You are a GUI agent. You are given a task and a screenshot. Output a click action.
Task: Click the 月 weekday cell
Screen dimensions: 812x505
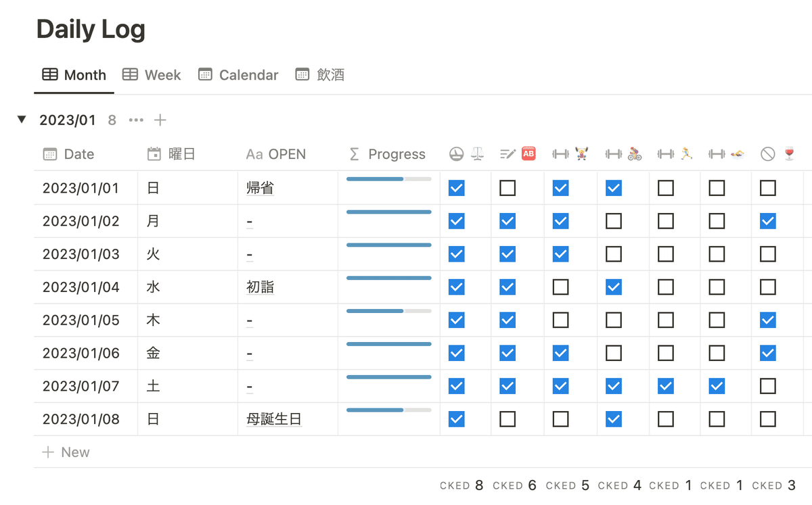(187, 221)
